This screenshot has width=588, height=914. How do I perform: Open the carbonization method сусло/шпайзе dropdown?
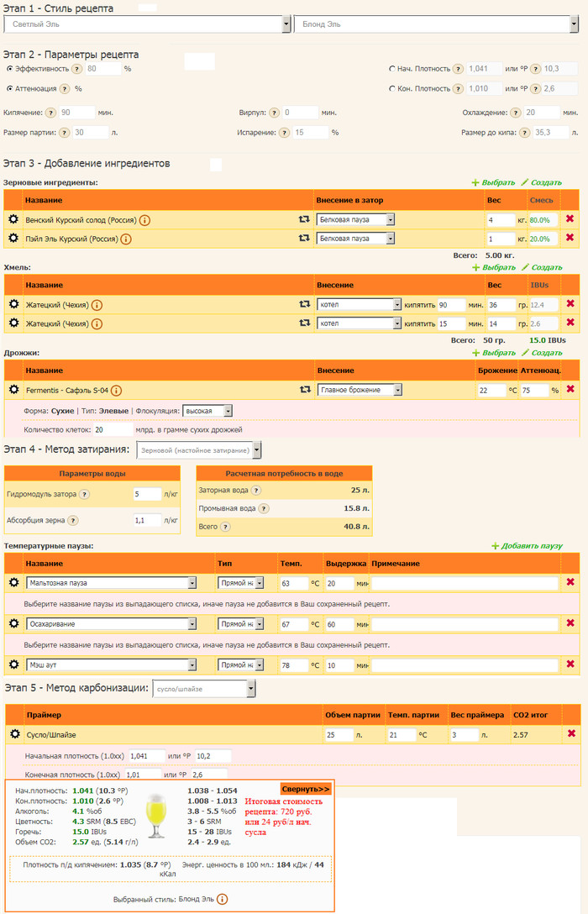tap(204, 690)
